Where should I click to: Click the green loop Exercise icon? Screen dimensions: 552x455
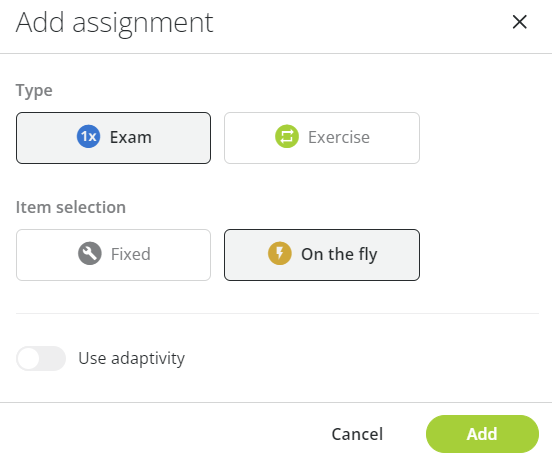click(287, 137)
